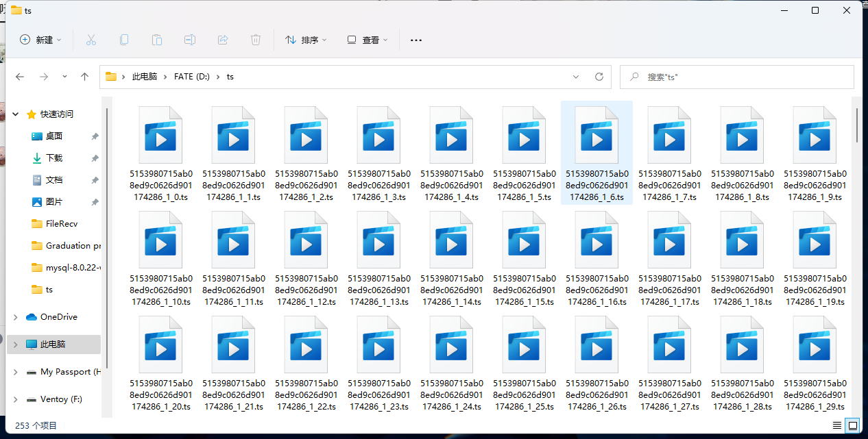Go up one folder level
Screen dimensions: 868x439
(x=85, y=77)
